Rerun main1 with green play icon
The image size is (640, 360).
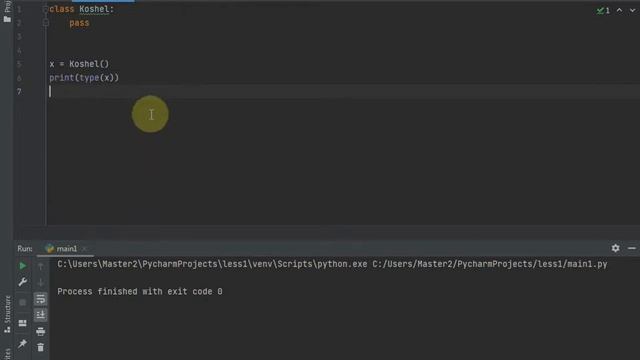click(x=22, y=266)
